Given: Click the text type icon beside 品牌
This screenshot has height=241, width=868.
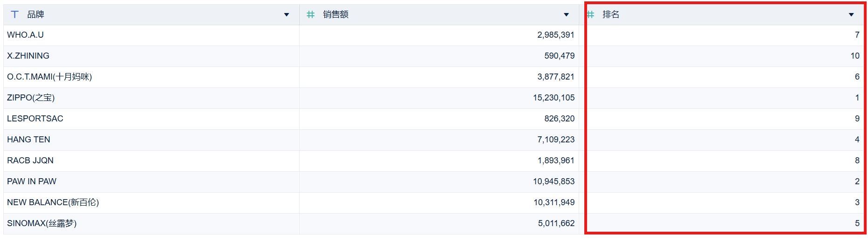Looking at the screenshot, I should 15,14.
